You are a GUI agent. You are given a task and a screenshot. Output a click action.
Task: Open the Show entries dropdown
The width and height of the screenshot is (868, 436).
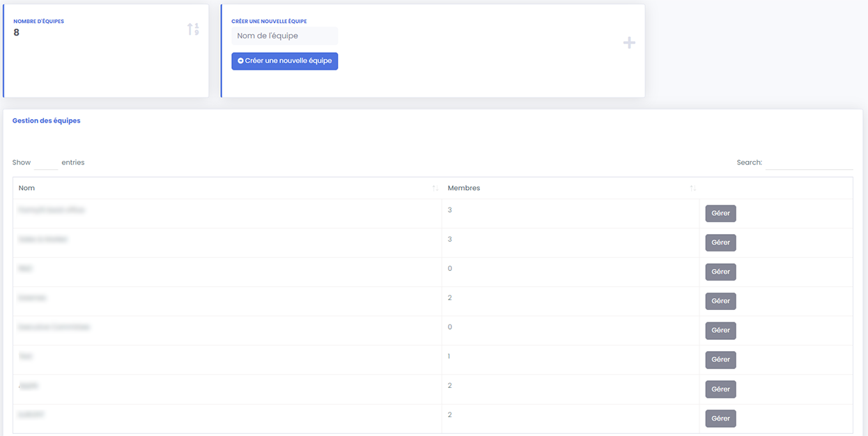point(46,162)
